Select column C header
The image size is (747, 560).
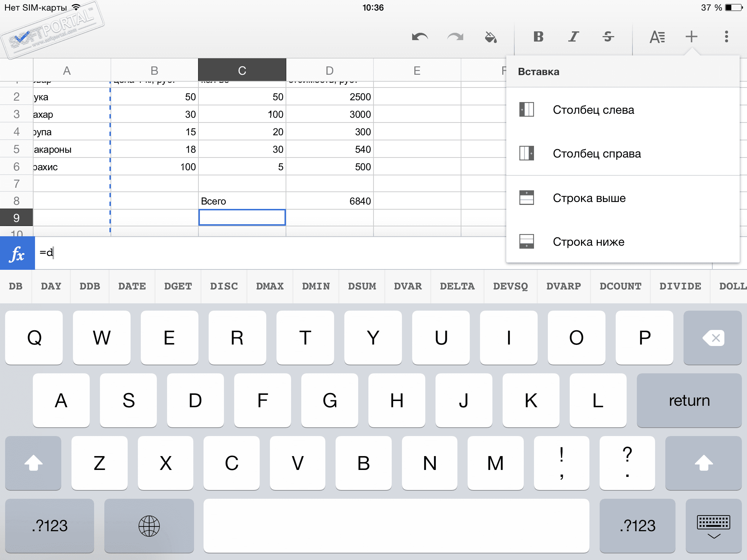(x=242, y=70)
